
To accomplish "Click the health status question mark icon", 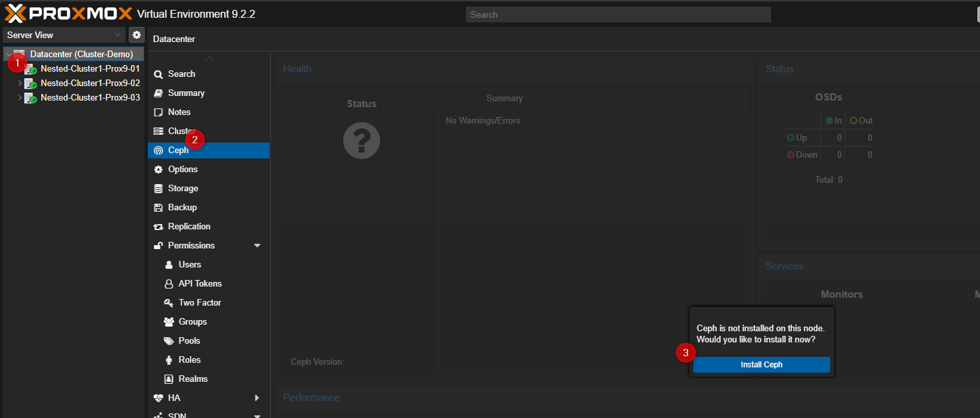I will (362, 140).
